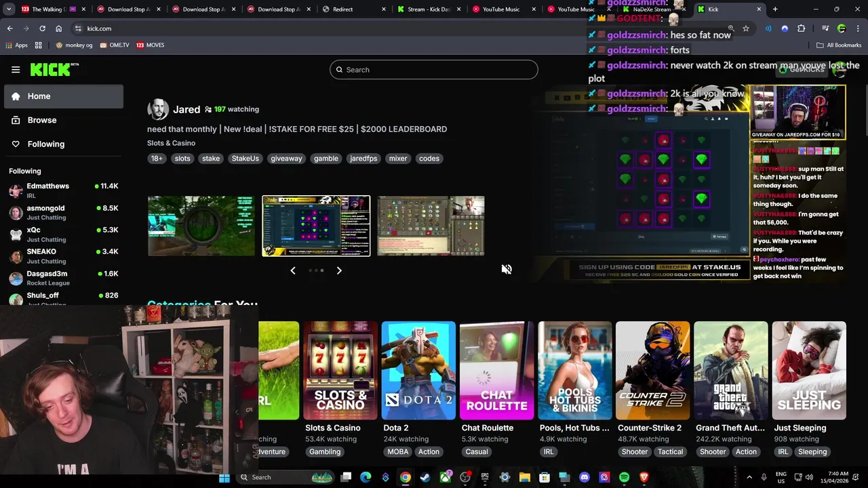Click the codes tag
The height and width of the screenshot is (488, 868).
point(429,159)
